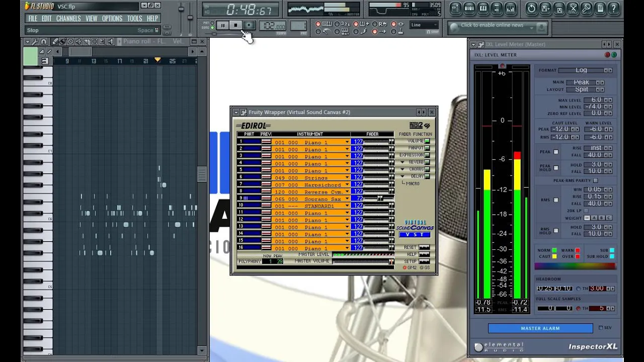The width and height of the screenshot is (644, 362).
Task: Toggle the RMS checkbox in Level Meter
Action: (556, 200)
